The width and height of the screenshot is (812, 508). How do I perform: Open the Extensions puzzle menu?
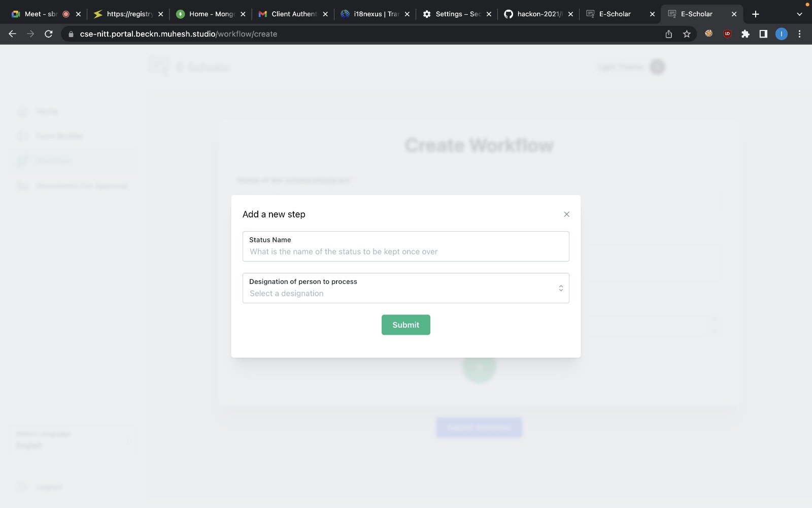(x=745, y=34)
